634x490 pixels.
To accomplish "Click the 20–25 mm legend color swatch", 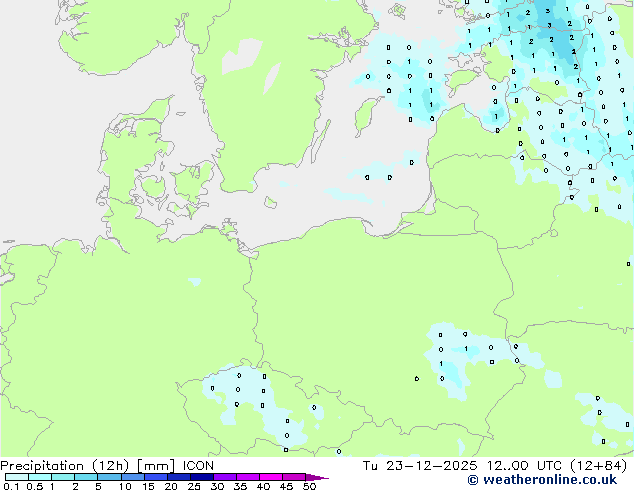I will click(x=178, y=477).
